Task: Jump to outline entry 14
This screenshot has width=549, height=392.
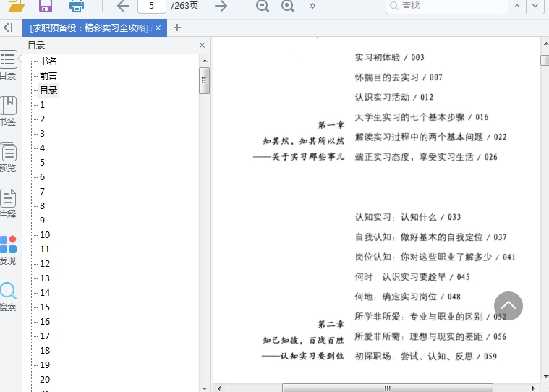Action: (x=45, y=293)
